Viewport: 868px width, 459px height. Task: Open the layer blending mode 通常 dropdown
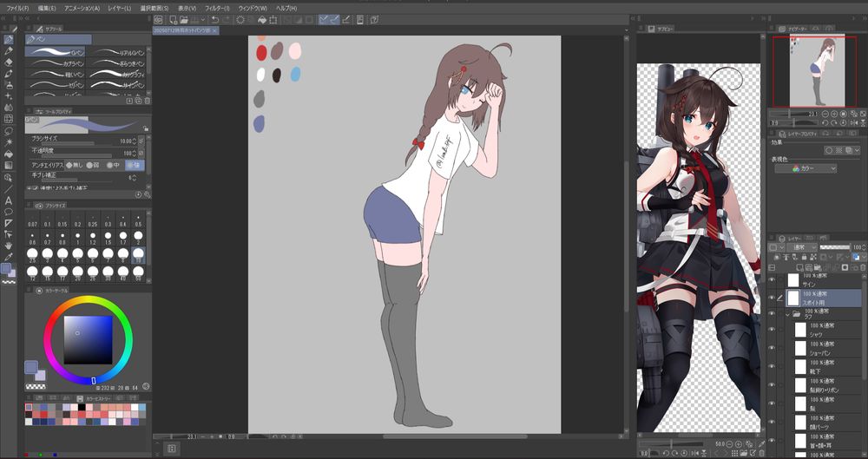pos(801,247)
